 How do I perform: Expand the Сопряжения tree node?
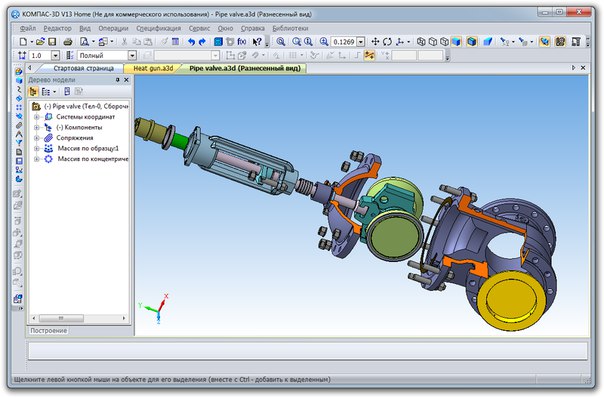37,138
